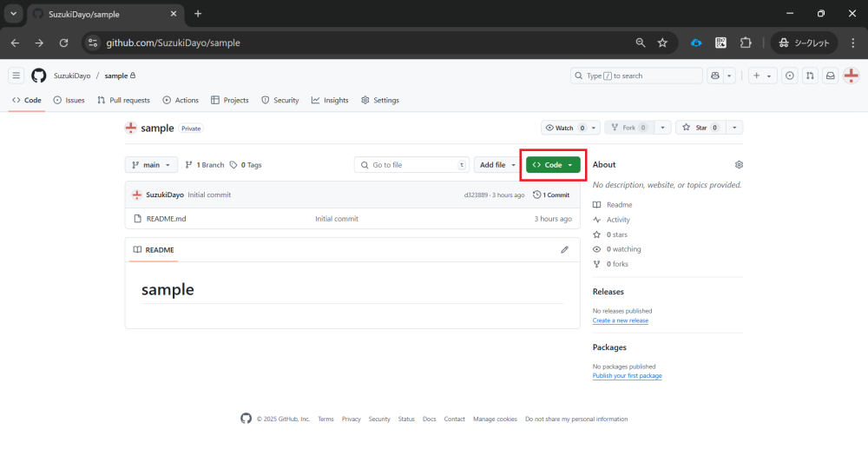
Task: Click Create a new release link
Action: (621, 321)
